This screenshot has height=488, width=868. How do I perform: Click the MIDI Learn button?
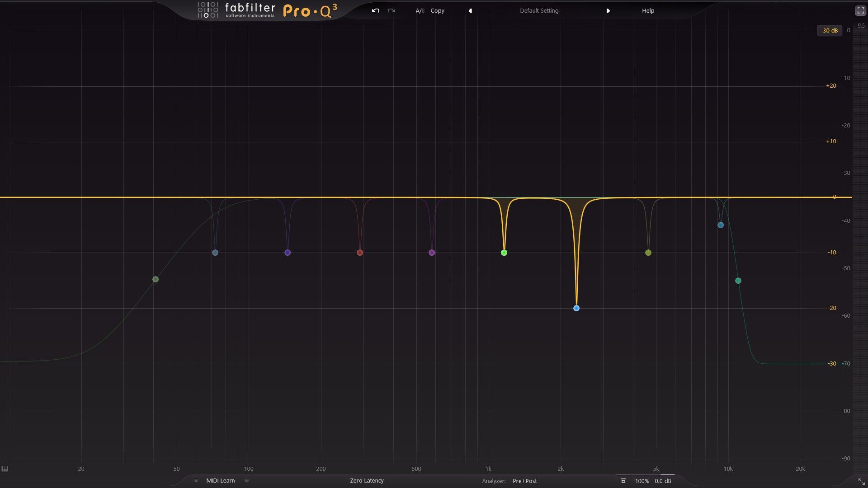click(221, 481)
